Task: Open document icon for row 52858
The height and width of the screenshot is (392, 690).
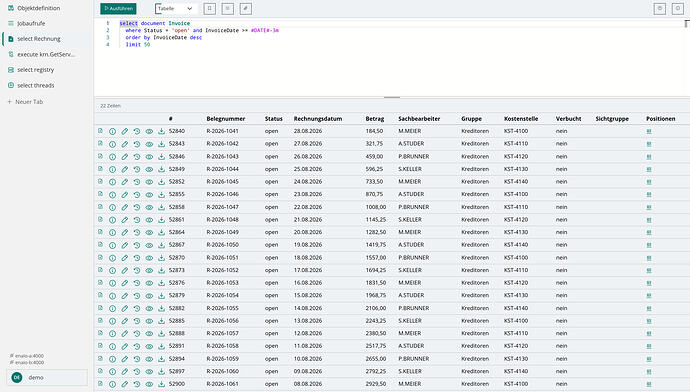Action: 100,207
